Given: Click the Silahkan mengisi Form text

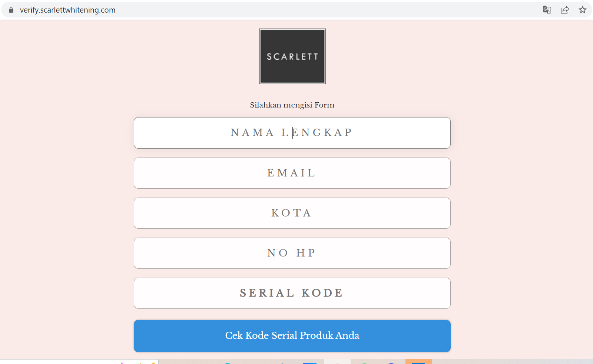Looking at the screenshot, I should coord(292,105).
